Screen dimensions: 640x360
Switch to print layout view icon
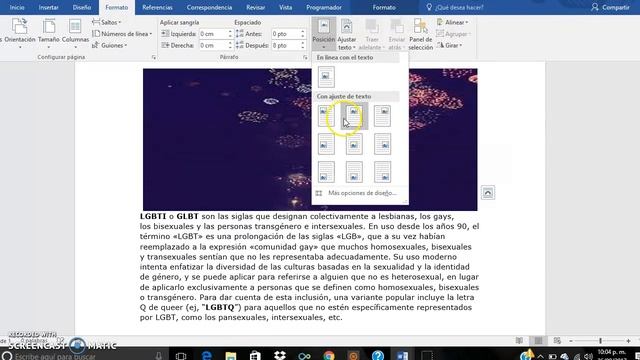(538, 340)
